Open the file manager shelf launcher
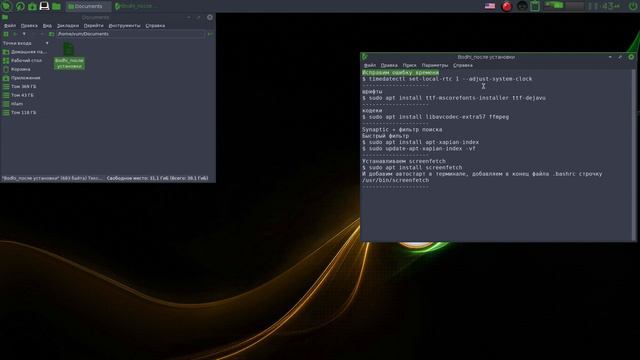Image resolution: width=640 pixels, height=360 pixels. [x=56, y=6]
